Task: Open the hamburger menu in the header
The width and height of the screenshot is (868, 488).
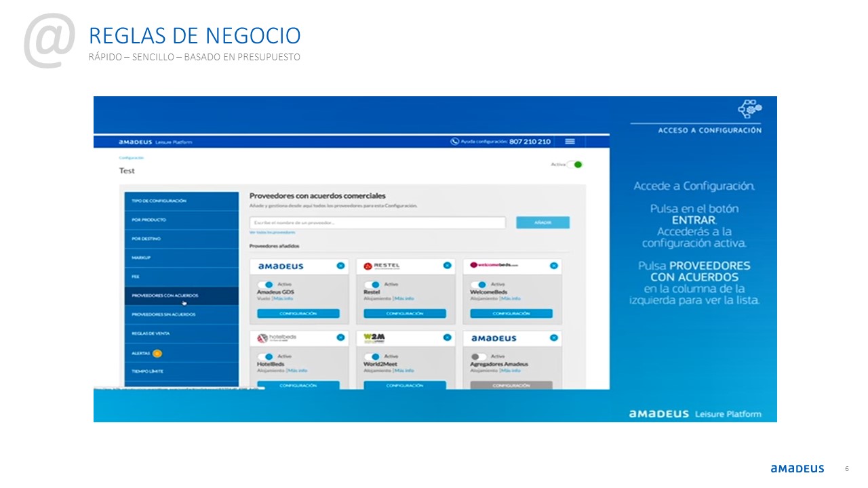Action: click(x=570, y=141)
